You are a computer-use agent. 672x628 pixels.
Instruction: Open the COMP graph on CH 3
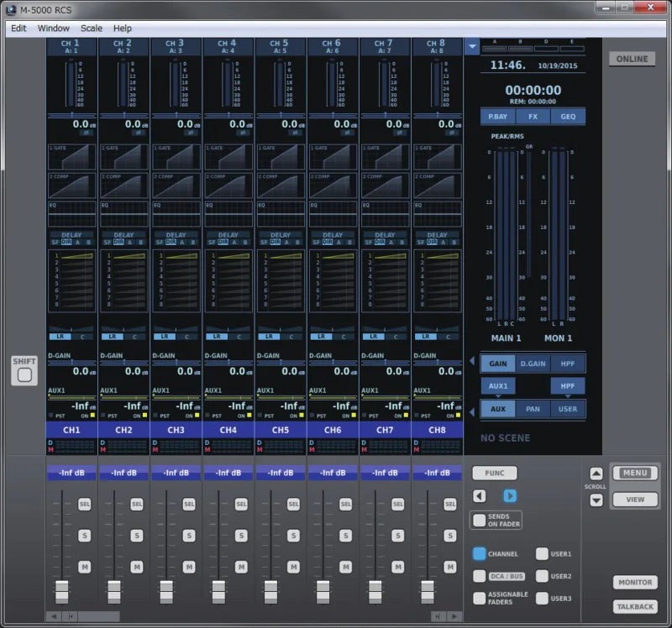(176, 185)
